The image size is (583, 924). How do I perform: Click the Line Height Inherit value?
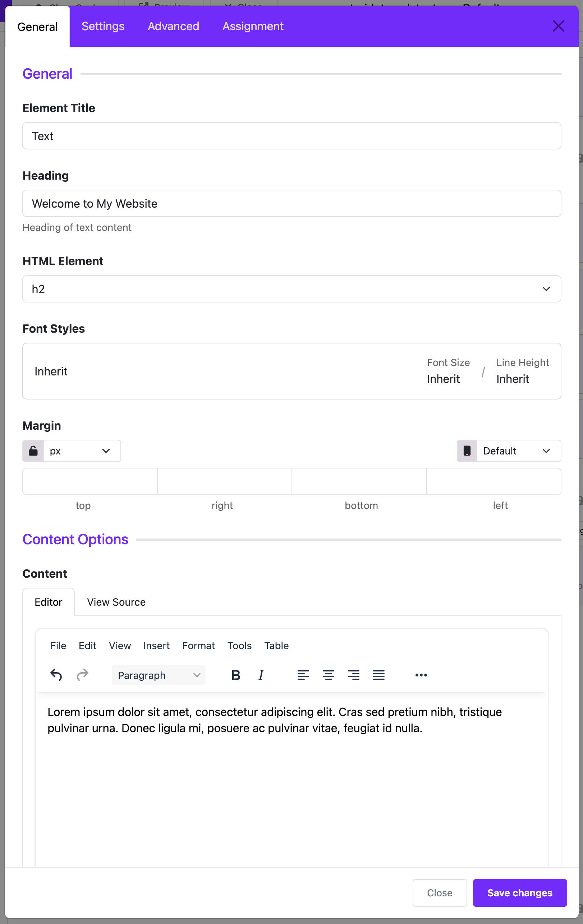[513, 379]
